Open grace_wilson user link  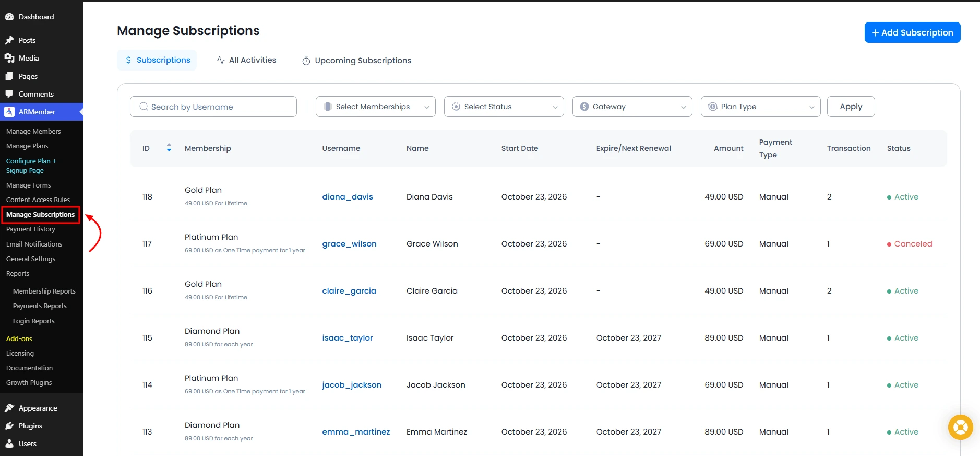(349, 244)
